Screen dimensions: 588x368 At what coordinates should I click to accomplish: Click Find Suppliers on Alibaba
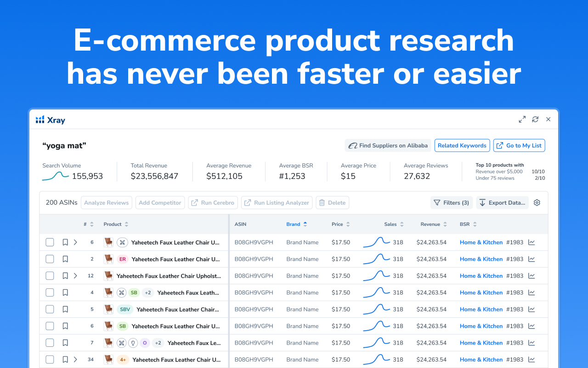click(x=388, y=145)
